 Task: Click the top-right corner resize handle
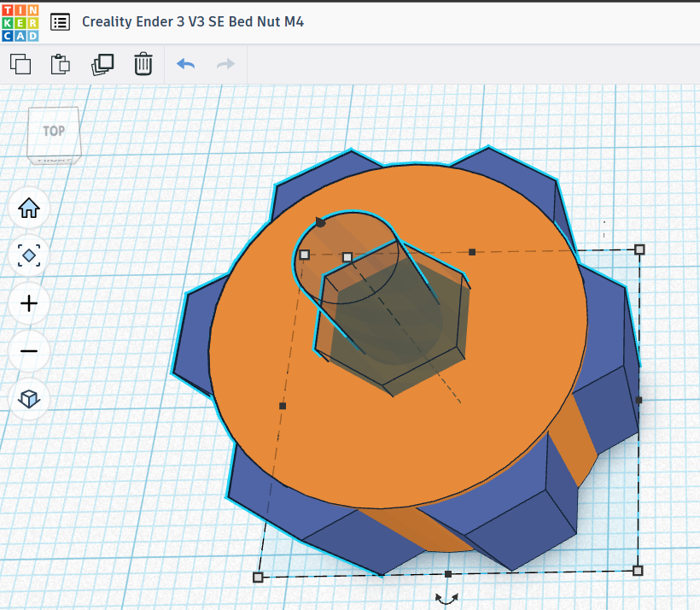tap(639, 249)
